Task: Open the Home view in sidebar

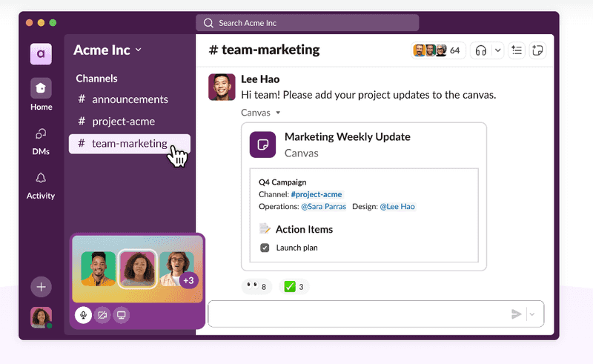Action: click(41, 94)
